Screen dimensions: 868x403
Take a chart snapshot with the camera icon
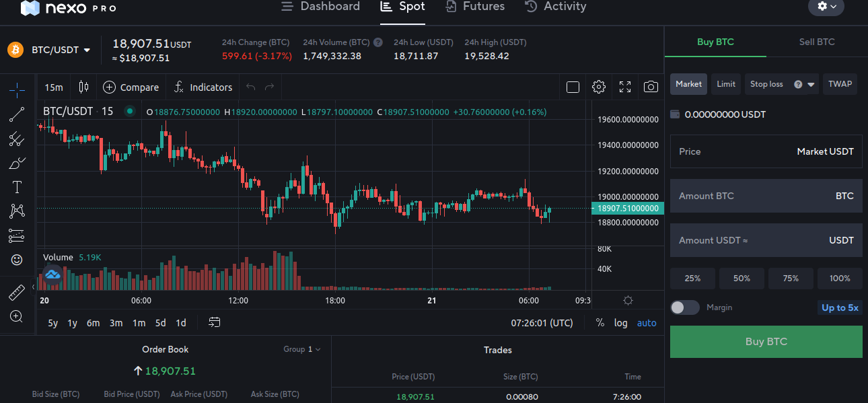point(650,87)
